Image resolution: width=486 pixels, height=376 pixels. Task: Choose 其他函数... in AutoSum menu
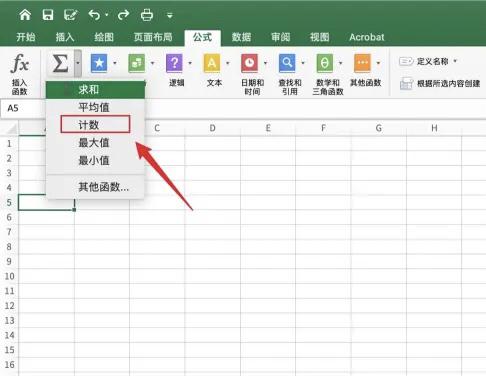tap(95, 187)
